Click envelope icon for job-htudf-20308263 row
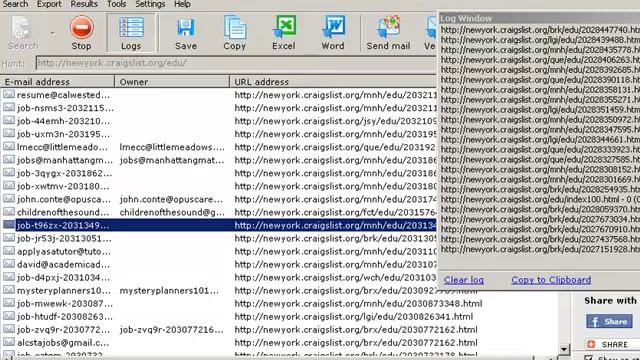 click(x=9, y=317)
